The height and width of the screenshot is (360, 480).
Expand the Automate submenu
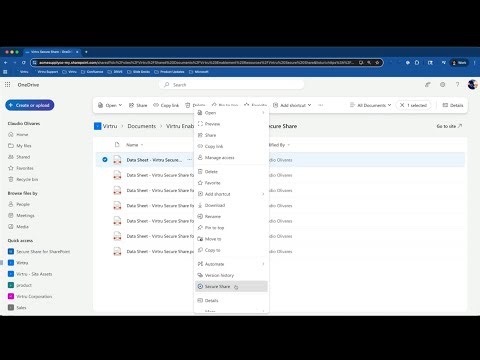point(231,264)
